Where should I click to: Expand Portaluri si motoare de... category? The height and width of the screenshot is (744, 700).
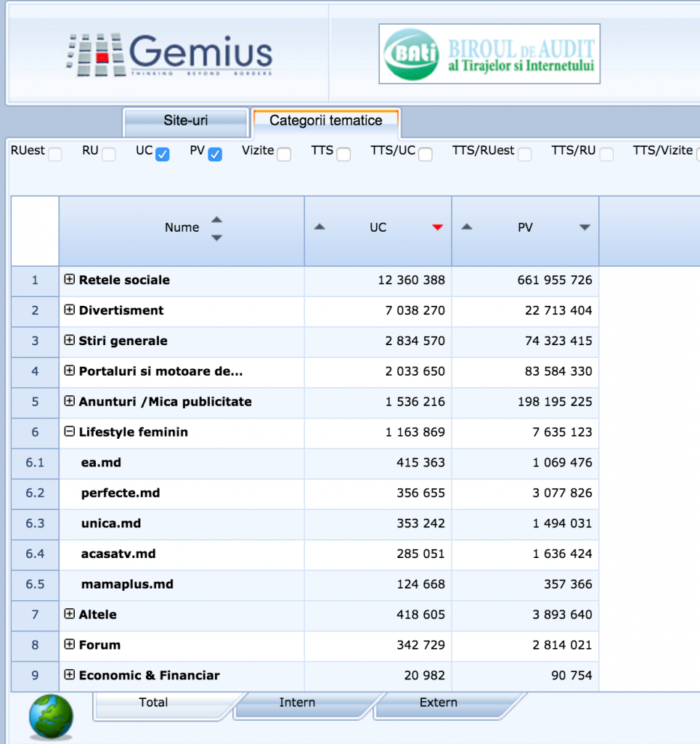click(x=69, y=371)
